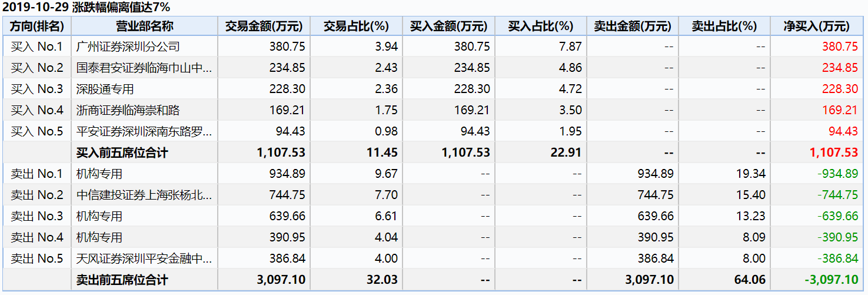Sort by 净买入(万元) column header

coord(817,26)
